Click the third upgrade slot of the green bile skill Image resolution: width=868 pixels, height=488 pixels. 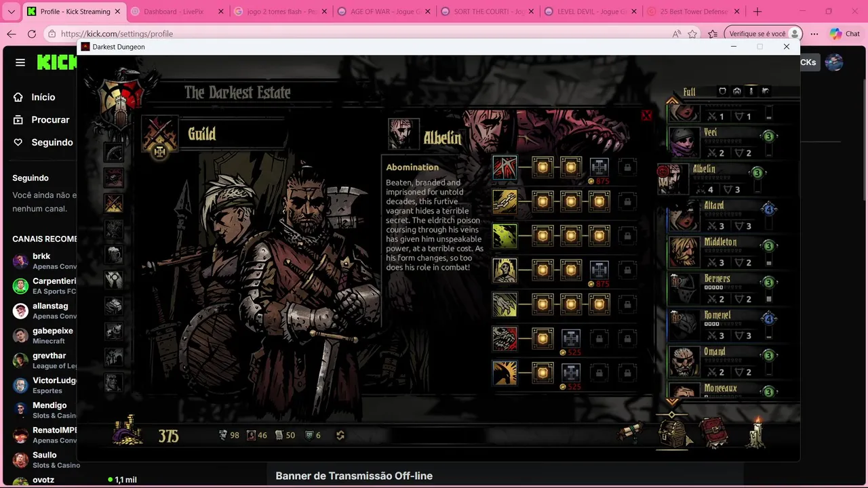coord(599,236)
